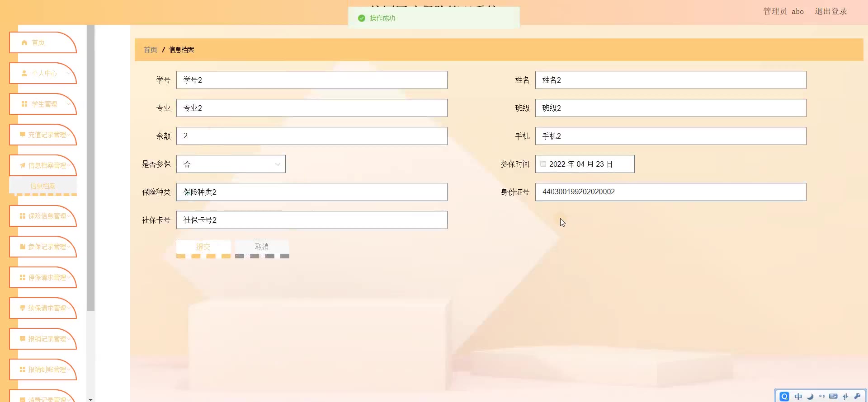Expand the 停保请求管理 menu arrow
Viewport: 868px width, 402px height.
tap(69, 277)
